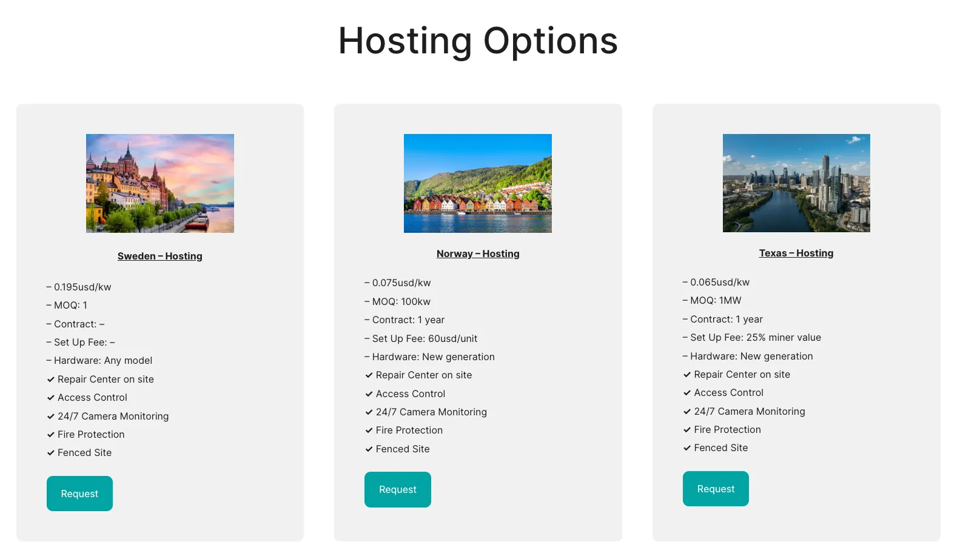The height and width of the screenshot is (556, 980).
Task: Click the Sweden city waterfront photo
Action: coord(160,183)
